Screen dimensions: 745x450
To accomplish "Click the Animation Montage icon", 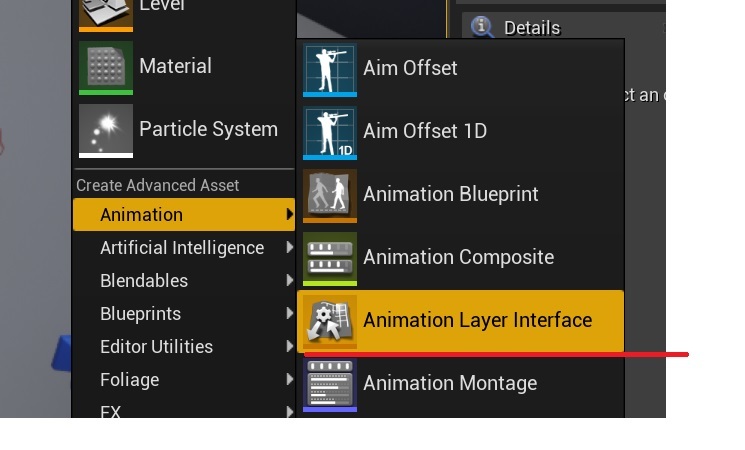I will pyautogui.click(x=330, y=385).
